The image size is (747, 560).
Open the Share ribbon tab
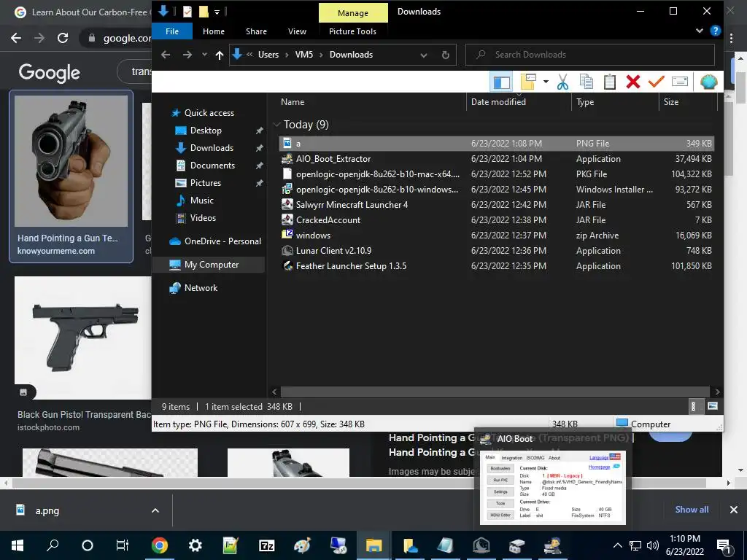(256, 31)
